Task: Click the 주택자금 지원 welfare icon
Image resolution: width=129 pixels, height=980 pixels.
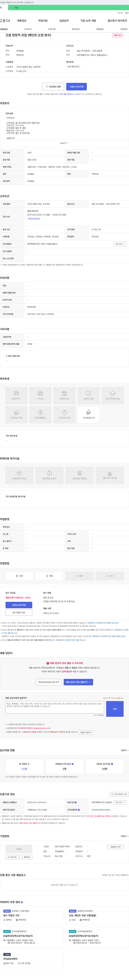Action: point(16,415)
